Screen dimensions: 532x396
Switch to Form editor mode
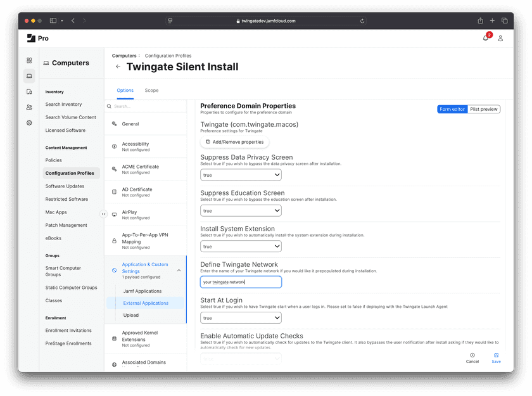click(452, 109)
